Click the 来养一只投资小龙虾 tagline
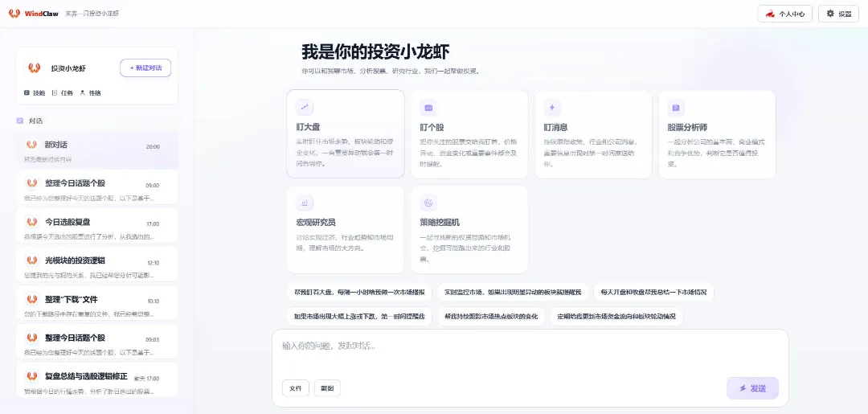 coord(92,14)
